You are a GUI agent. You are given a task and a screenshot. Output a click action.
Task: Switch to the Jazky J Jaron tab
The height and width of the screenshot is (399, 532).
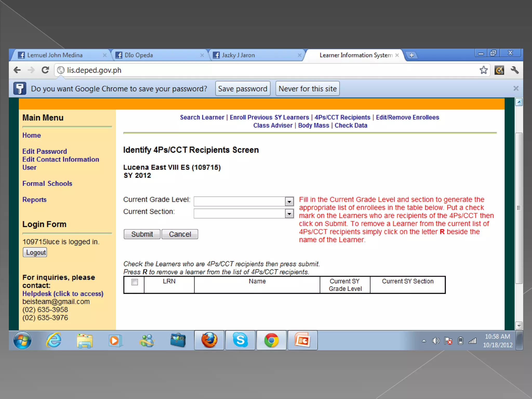click(x=256, y=55)
